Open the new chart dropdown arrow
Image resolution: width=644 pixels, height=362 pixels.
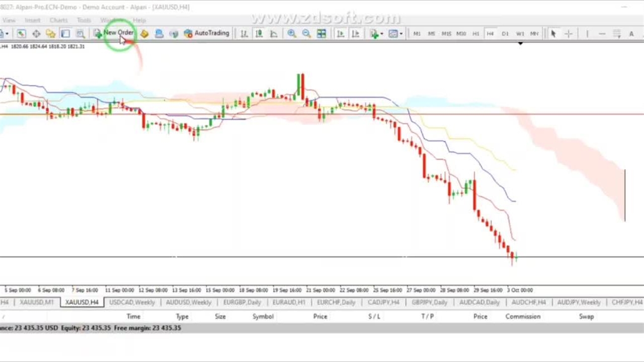pyautogui.click(x=7, y=34)
